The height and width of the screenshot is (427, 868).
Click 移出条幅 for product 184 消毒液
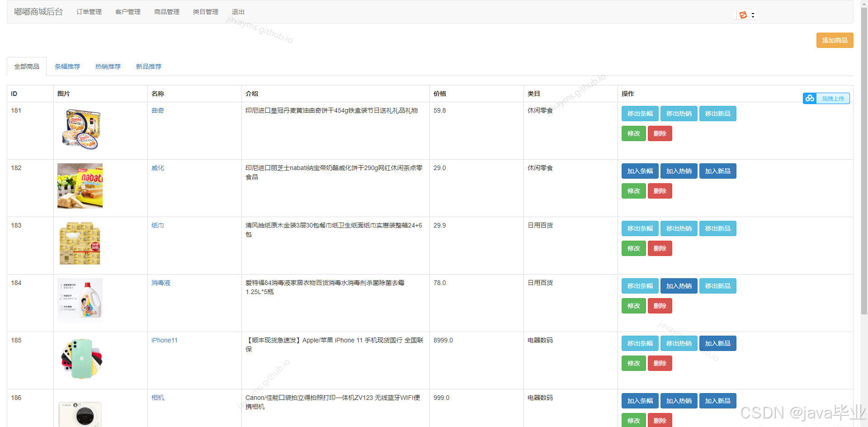(640, 286)
